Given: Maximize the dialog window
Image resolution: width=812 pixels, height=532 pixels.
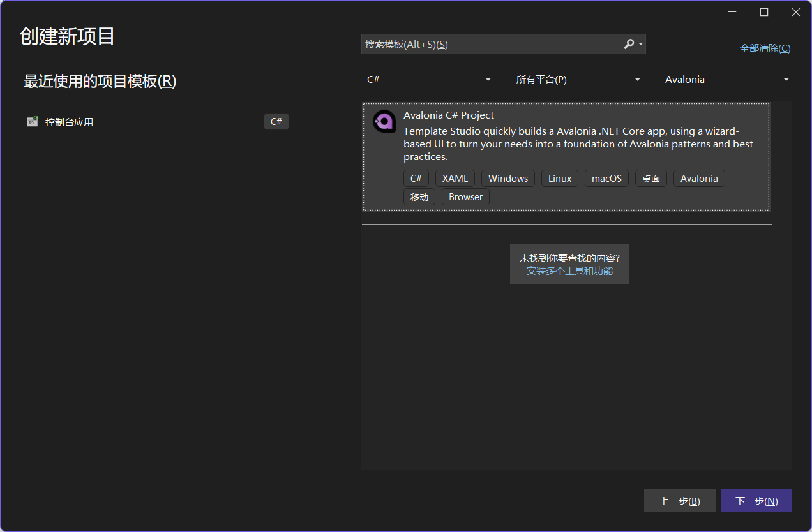Looking at the screenshot, I should point(764,12).
